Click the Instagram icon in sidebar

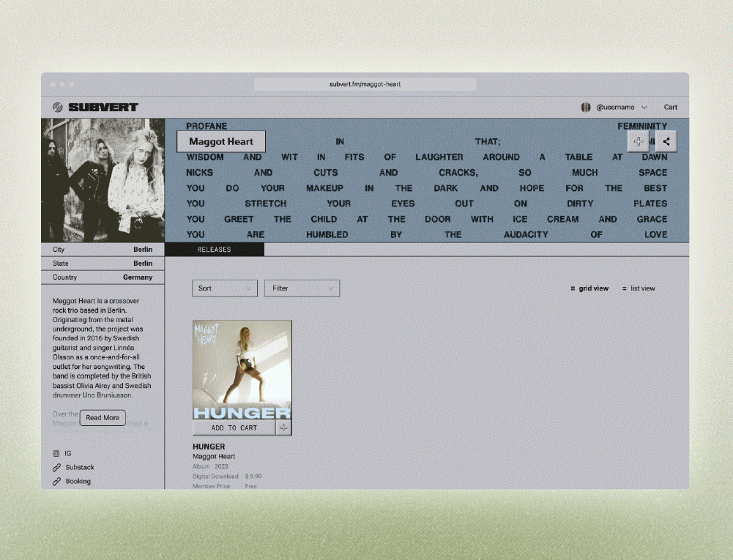(56, 453)
